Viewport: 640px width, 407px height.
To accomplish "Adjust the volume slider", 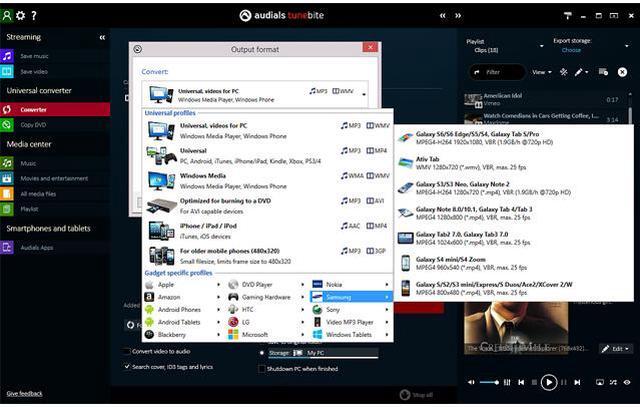I will pyautogui.click(x=489, y=382).
